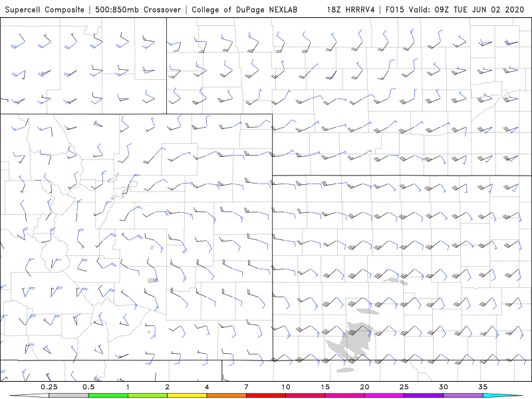This screenshot has height=399, width=532.
Task: Select the lavender segment between 30 and 35
Action: coord(463,396)
